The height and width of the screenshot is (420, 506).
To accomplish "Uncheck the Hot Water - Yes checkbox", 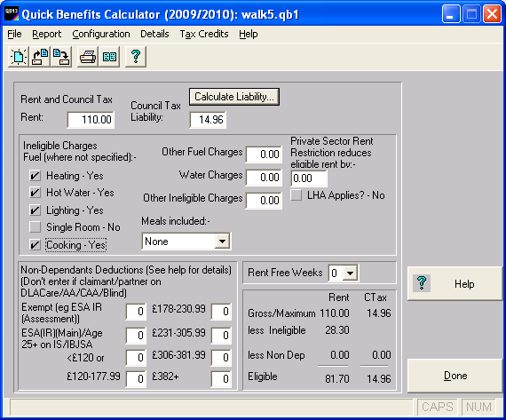I will click(35, 193).
